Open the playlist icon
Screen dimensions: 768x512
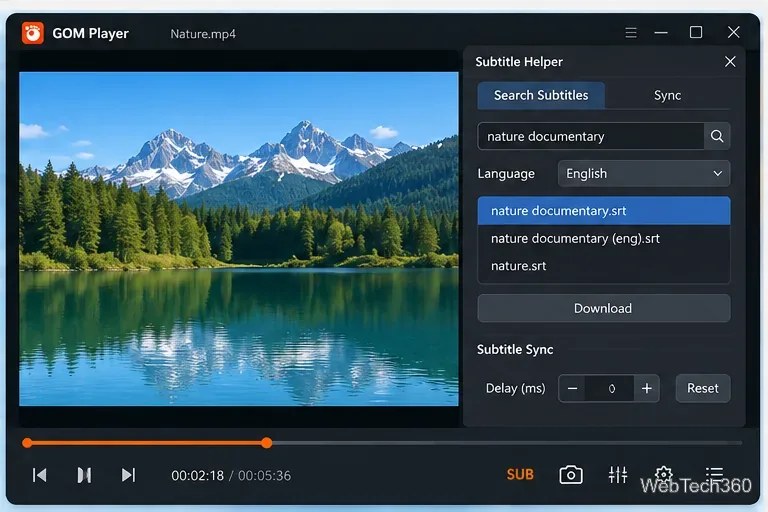point(715,473)
